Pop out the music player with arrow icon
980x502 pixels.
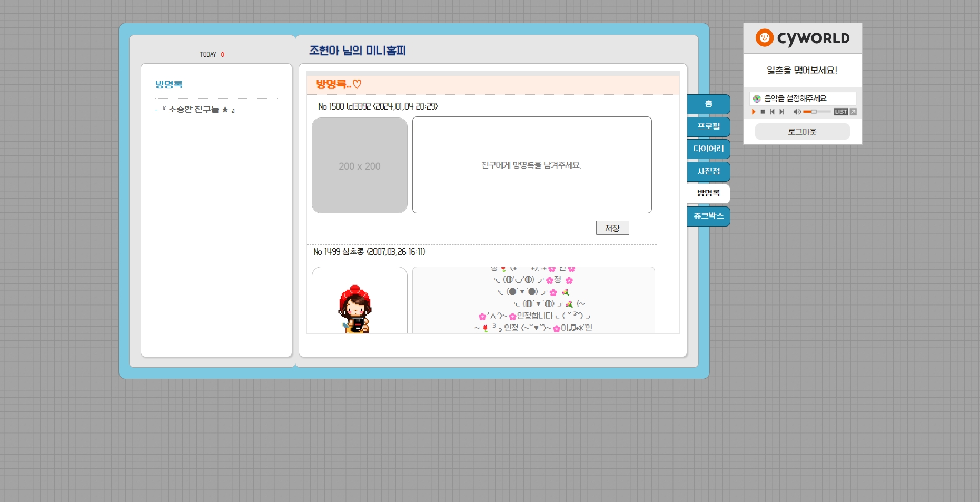pyautogui.click(x=853, y=112)
